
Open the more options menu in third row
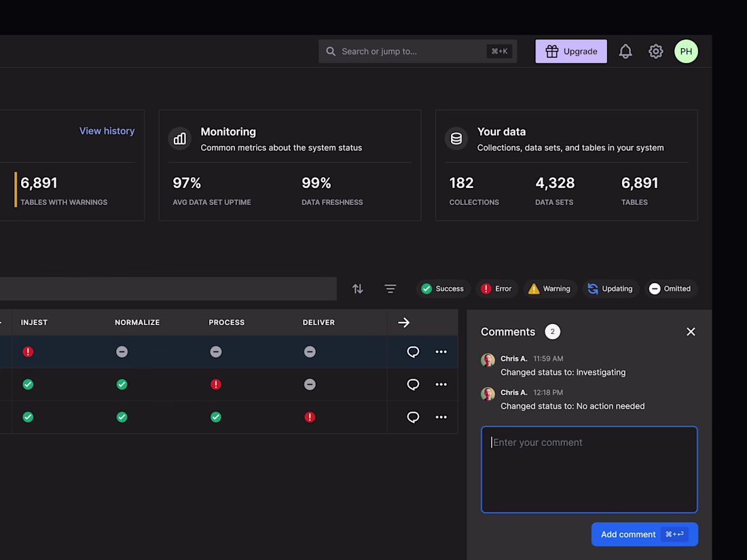[441, 417]
